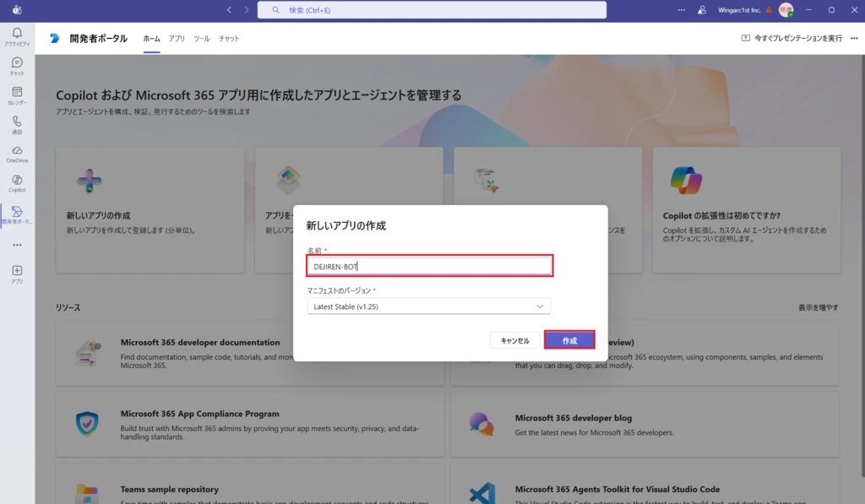Open the Calls phone icon
Image resolution: width=865 pixels, height=504 pixels.
[17, 124]
